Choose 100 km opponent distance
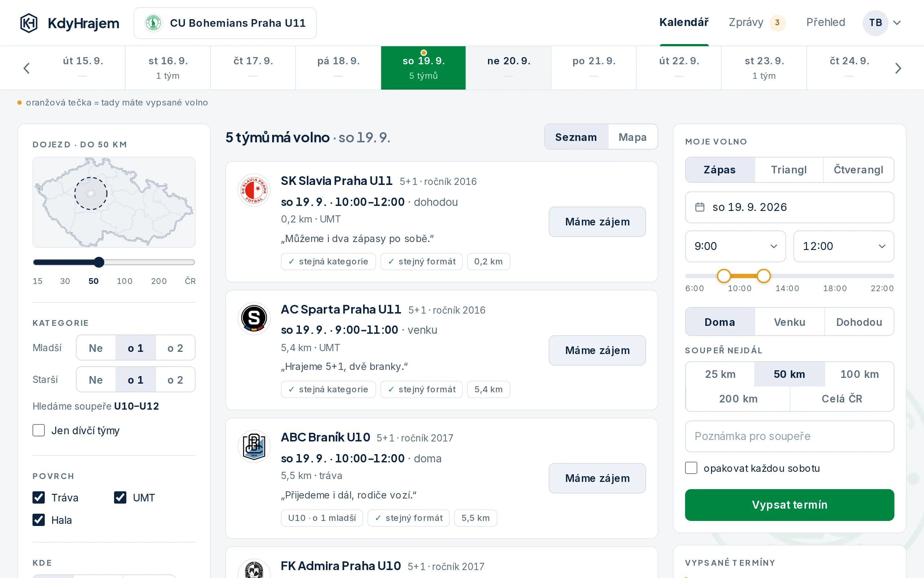This screenshot has width=924, height=578. [859, 374]
